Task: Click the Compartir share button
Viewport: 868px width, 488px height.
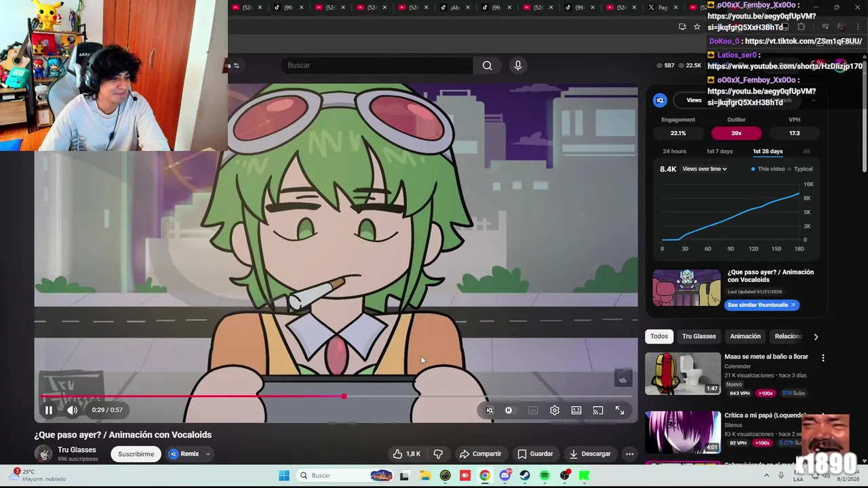Action: 480,453
